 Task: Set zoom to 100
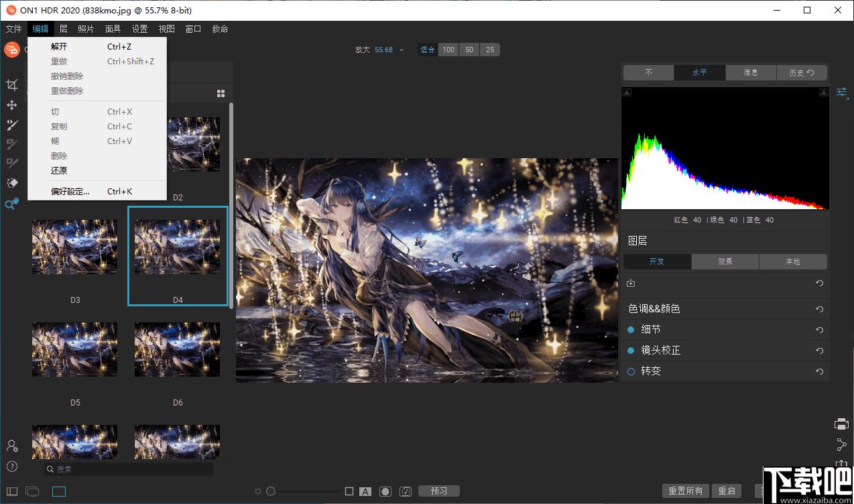coord(448,50)
